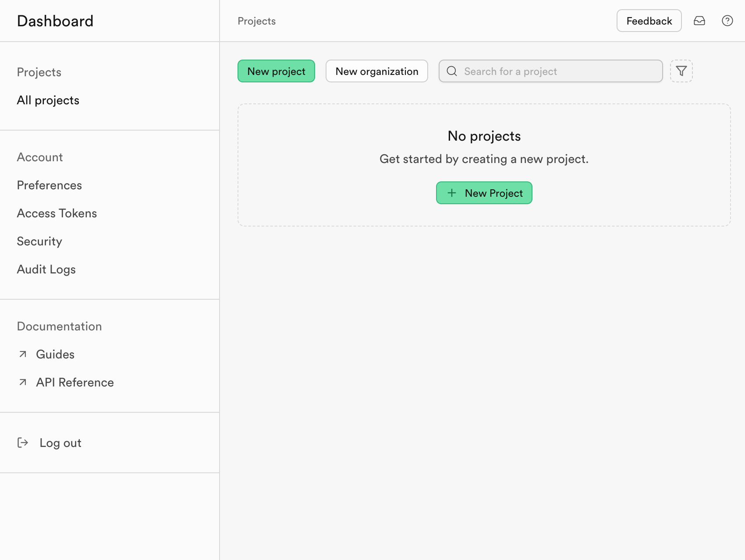Open the notifications inbox icon

(x=699, y=21)
